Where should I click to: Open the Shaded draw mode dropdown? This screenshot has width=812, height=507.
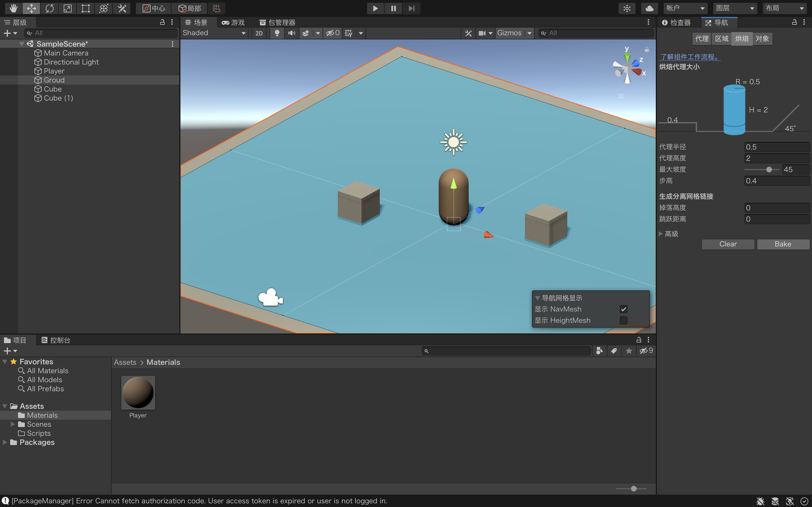pyautogui.click(x=214, y=33)
